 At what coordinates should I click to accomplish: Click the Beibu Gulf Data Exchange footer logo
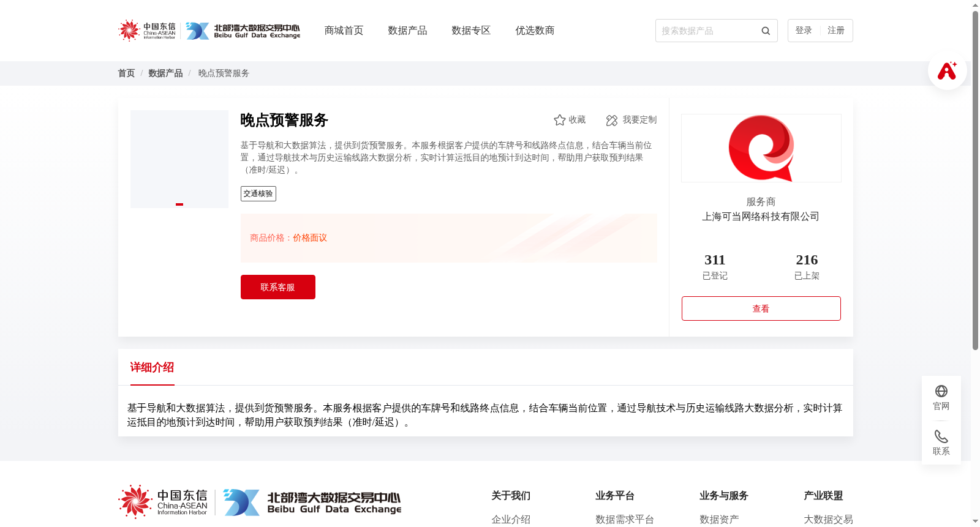[312, 503]
